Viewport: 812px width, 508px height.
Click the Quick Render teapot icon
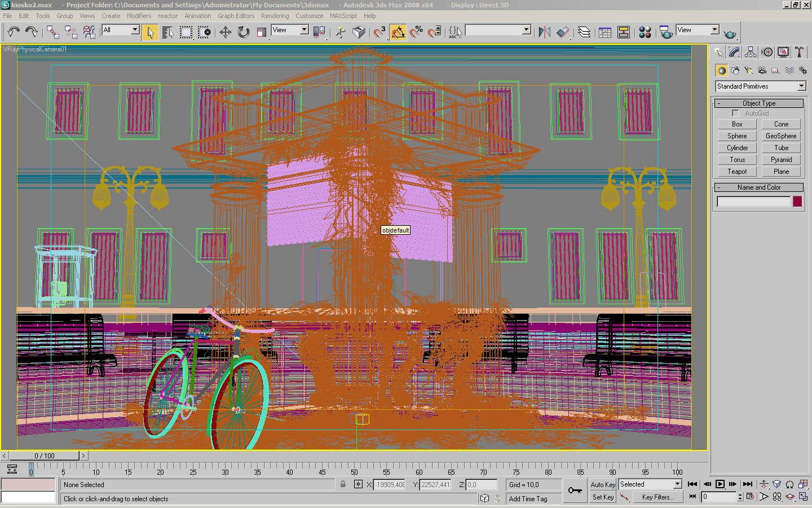(730, 33)
